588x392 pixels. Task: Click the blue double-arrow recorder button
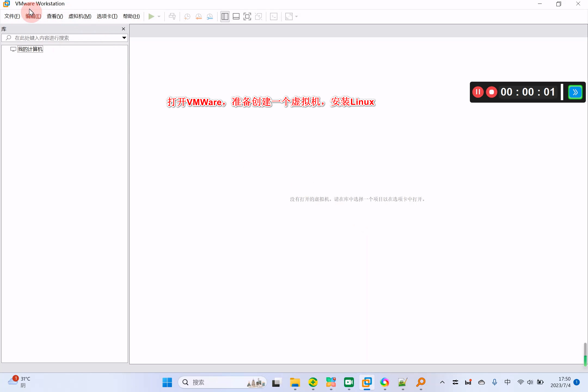pyautogui.click(x=575, y=92)
